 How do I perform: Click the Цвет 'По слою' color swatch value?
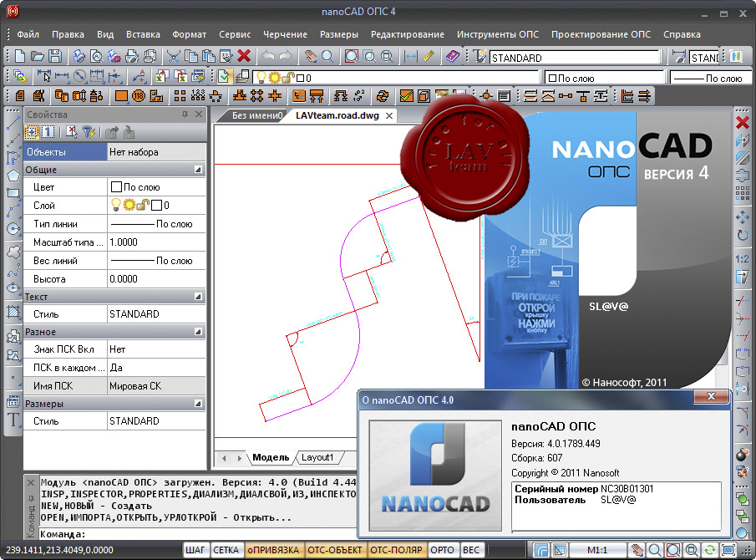point(157,187)
